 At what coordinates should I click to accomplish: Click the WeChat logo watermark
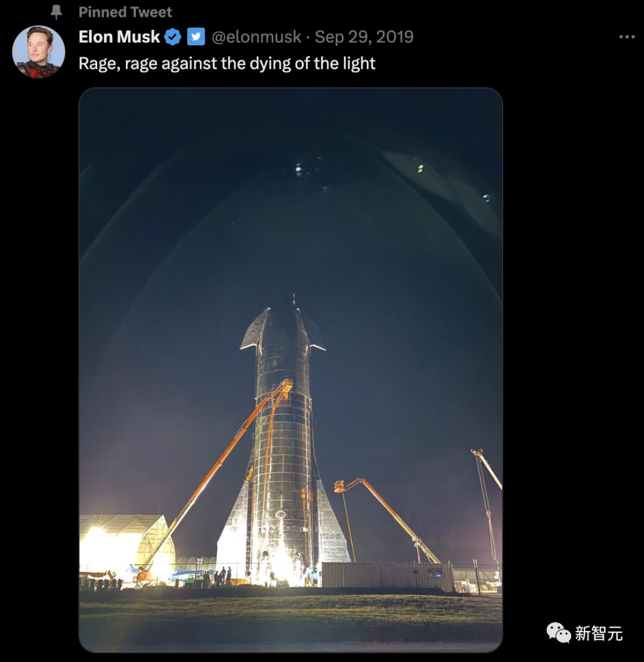click(558, 632)
